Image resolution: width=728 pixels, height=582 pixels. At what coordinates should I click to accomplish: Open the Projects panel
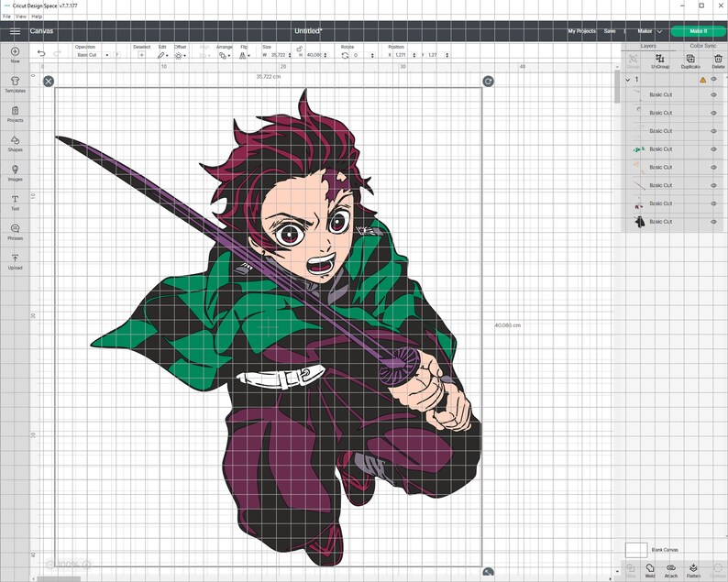(15, 114)
